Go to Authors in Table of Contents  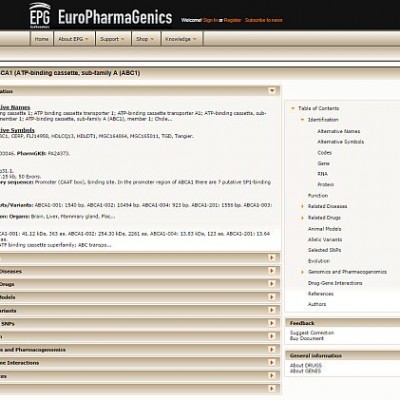click(x=317, y=304)
